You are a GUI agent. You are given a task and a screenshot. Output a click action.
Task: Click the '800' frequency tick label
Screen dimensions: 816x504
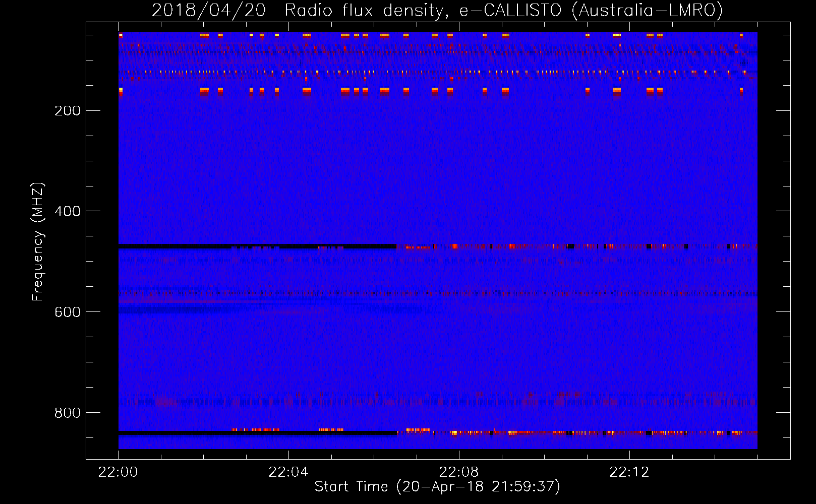pyautogui.click(x=68, y=413)
